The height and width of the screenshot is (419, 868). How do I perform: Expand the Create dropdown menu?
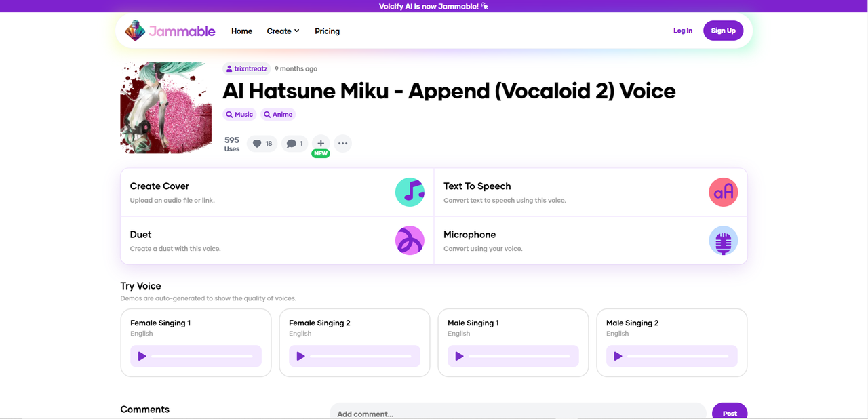click(283, 31)
